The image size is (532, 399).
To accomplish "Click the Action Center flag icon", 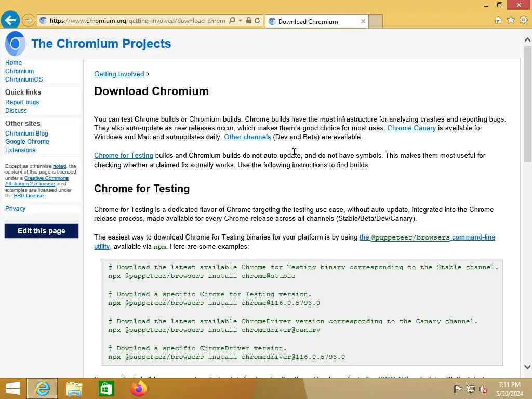I will tap(458, 389).
